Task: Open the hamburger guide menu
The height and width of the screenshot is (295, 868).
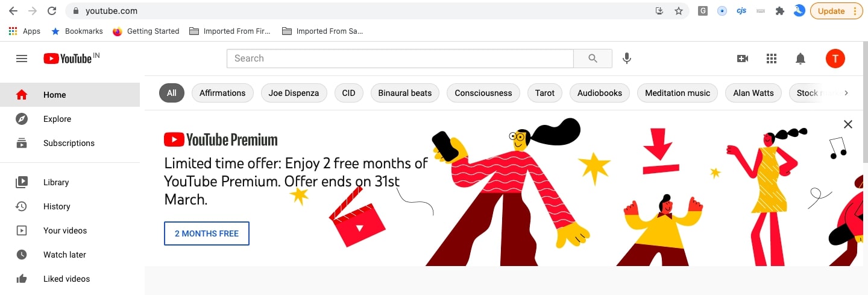Action: 22,59
